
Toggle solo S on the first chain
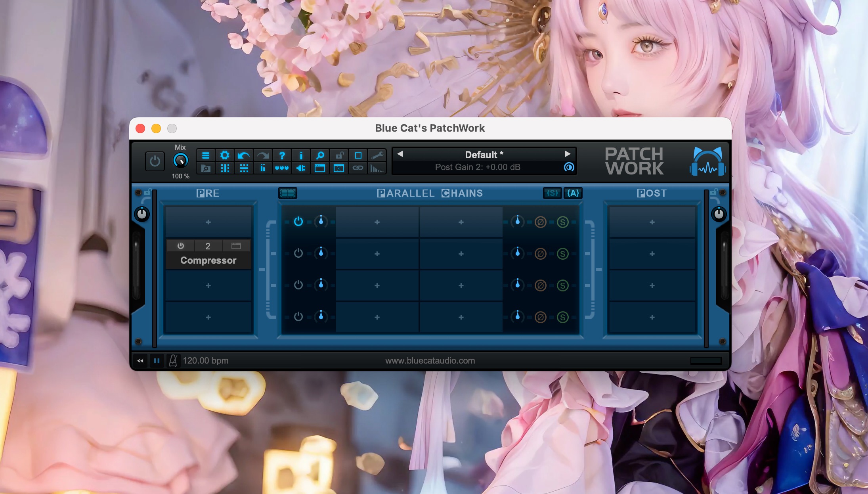click(x=562, y=222)
